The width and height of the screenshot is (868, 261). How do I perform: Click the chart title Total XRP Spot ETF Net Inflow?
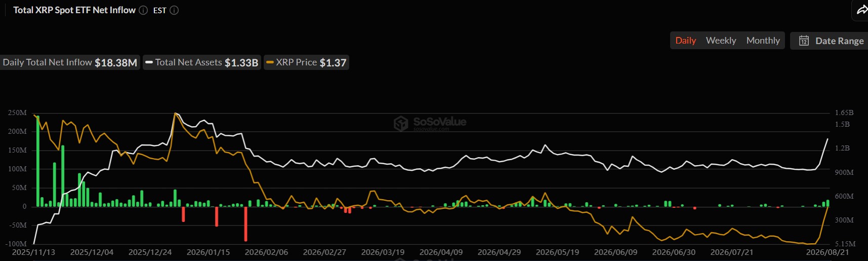[74, 10]
